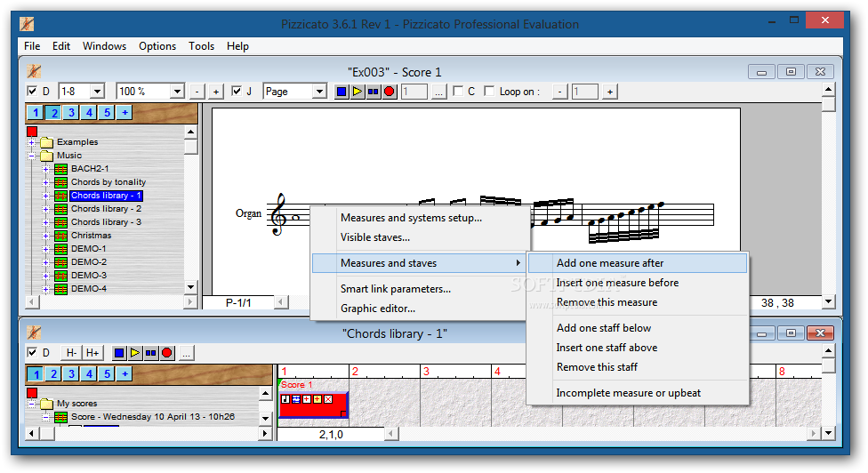This screenshot has width=868, height=473.
Task: Click the zoom minus button in the Ex003 toolbar
Action: pyautogui.click(x=197, y=92)
